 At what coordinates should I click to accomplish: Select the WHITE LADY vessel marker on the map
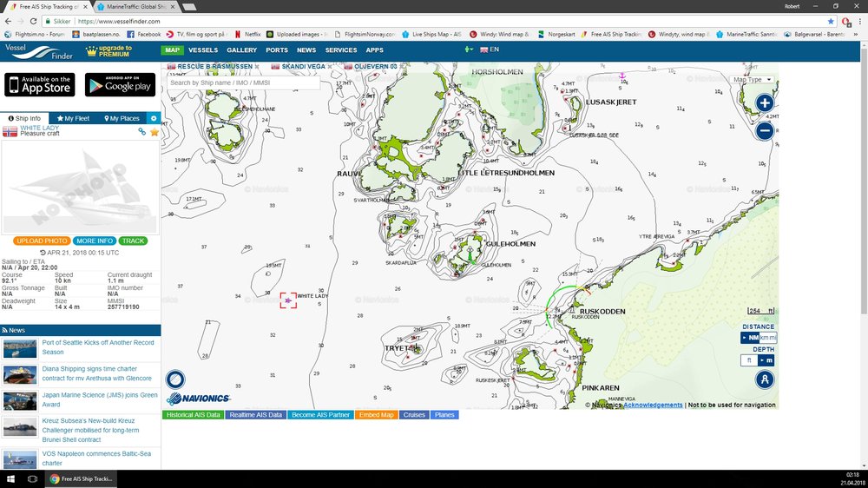click(288, 300)
